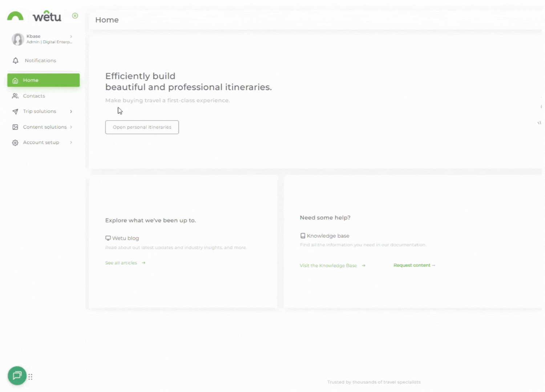Follow the See all articles link
The width and height of the screenshot is (545, 392).
point(125,263)
